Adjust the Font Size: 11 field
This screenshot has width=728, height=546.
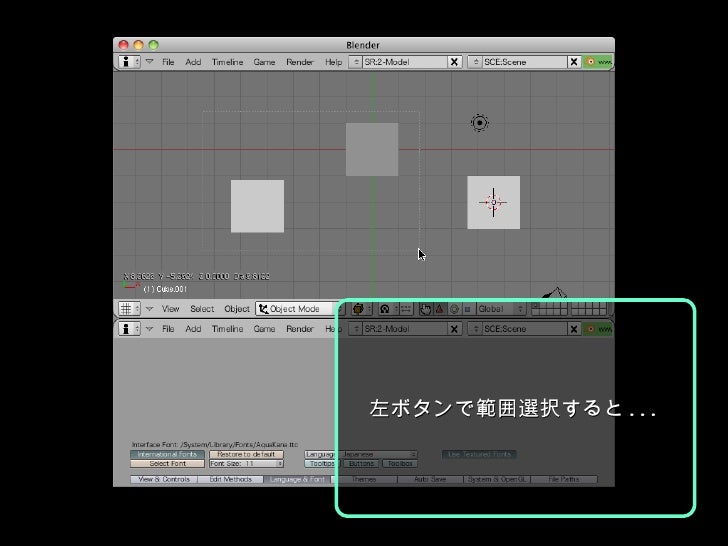coord(246,463)
